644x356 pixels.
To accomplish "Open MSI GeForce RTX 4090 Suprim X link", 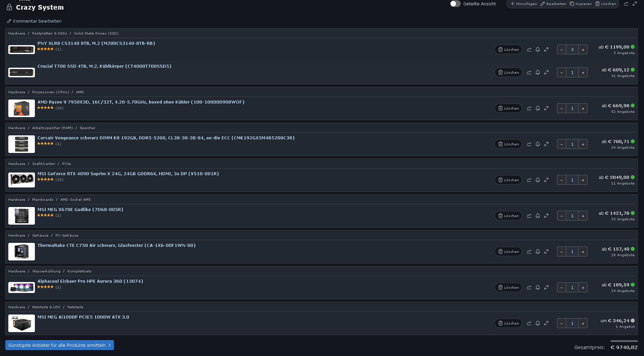I will [x=128, y=174].
